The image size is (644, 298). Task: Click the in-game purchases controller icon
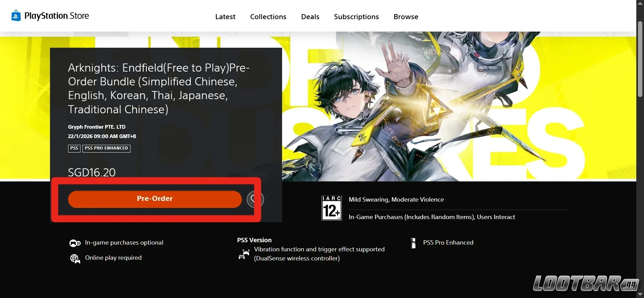pyautogui.click(x=75, y=243)
